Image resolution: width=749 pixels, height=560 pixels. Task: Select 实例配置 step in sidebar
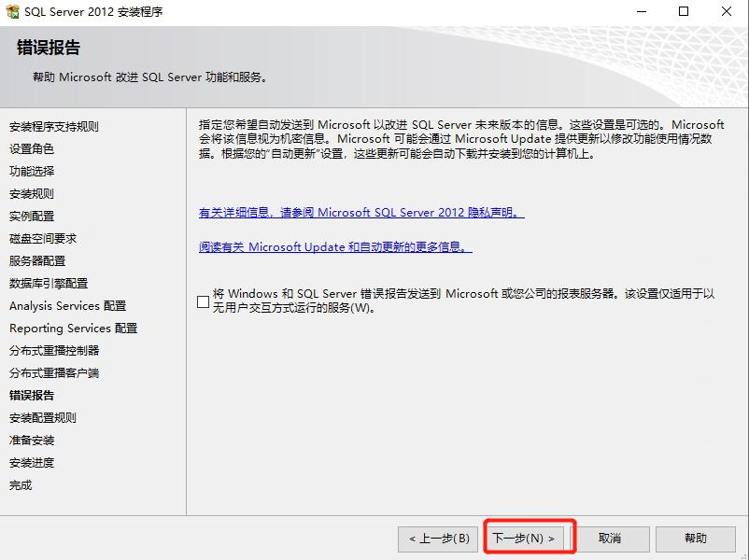[32, 217]
